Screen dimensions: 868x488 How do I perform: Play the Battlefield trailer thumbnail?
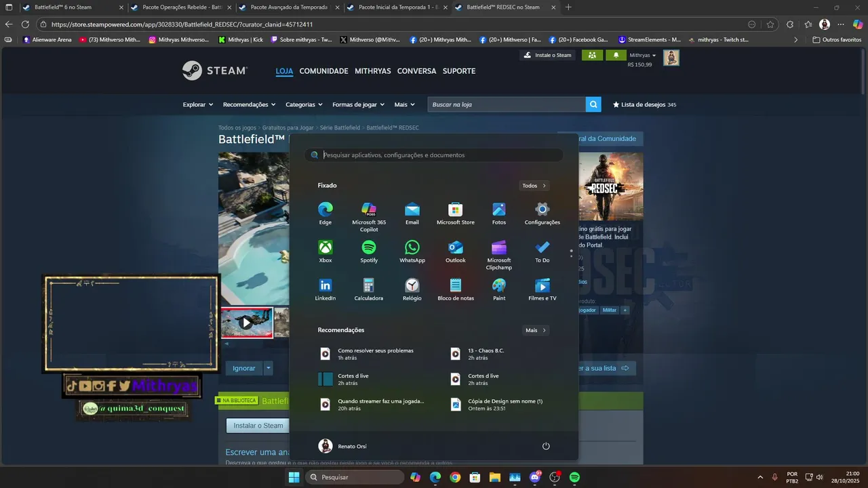(x=246, y=323)
